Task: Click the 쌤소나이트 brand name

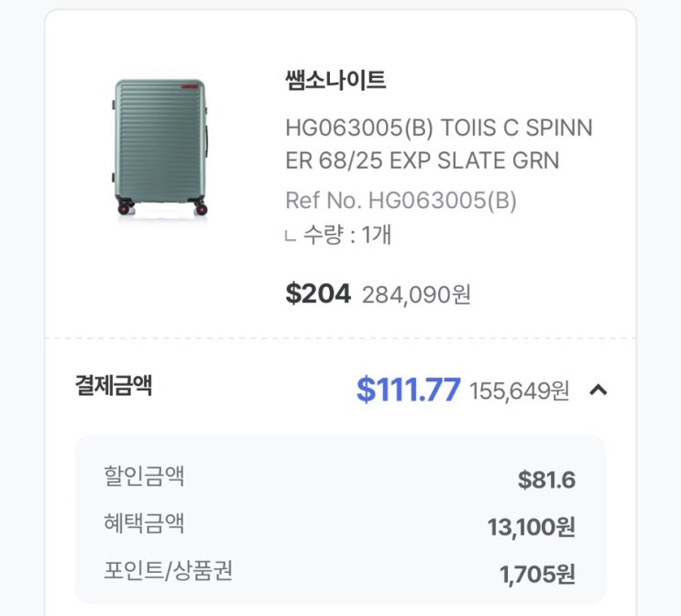Action: [335, 81]
